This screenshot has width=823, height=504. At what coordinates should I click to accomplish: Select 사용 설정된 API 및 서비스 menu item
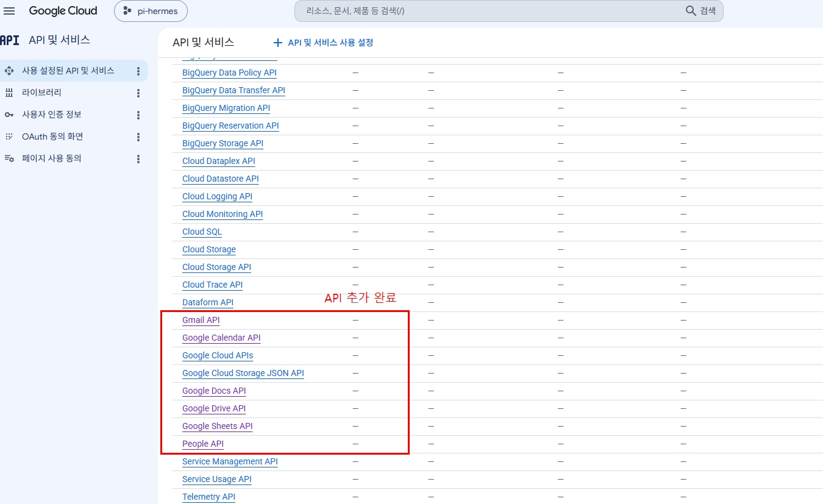[68, 71]
